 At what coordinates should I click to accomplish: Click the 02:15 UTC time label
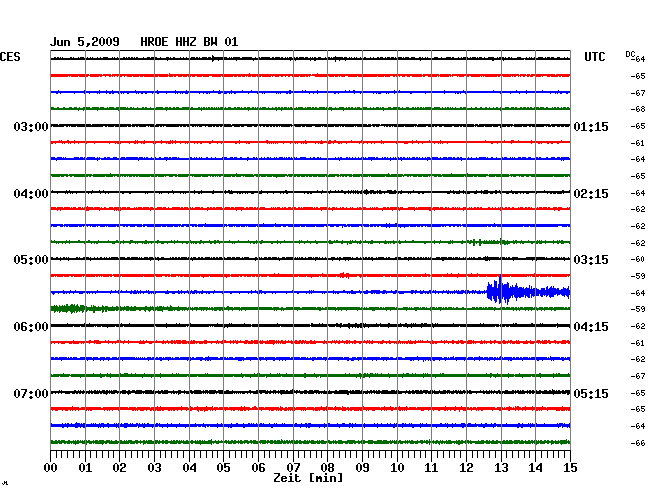click(x=591, y=194)
